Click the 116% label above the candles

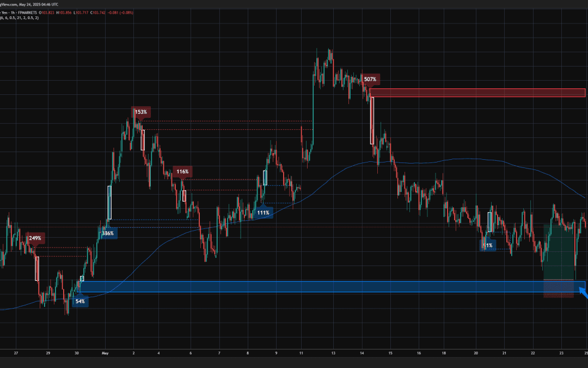click(183, 171)
